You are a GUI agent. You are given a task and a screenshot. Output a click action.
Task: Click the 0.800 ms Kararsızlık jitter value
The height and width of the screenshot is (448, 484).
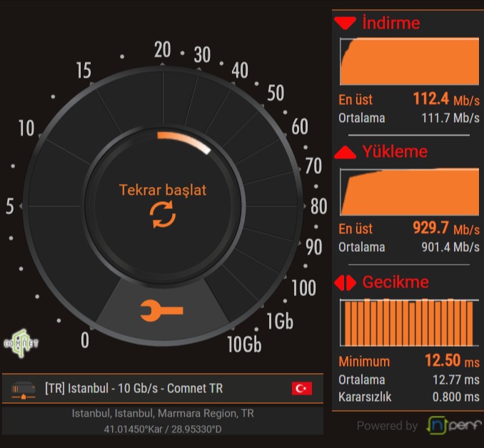(x=456, y=397)
